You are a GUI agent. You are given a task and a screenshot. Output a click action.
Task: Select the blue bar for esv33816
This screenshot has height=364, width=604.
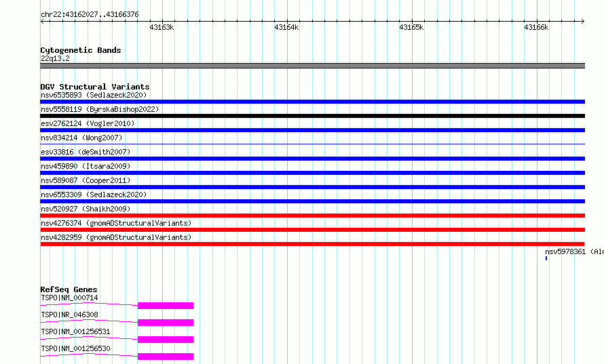[312, 159]
